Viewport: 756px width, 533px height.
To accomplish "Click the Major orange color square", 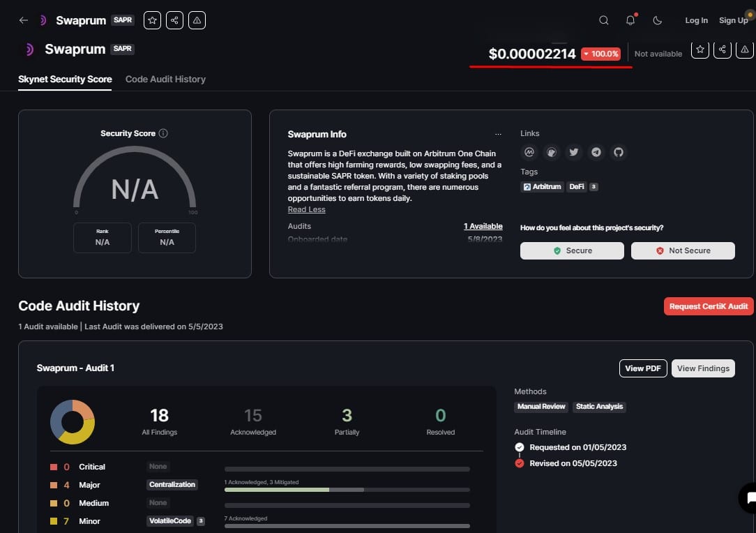I will tap(54, 485).
